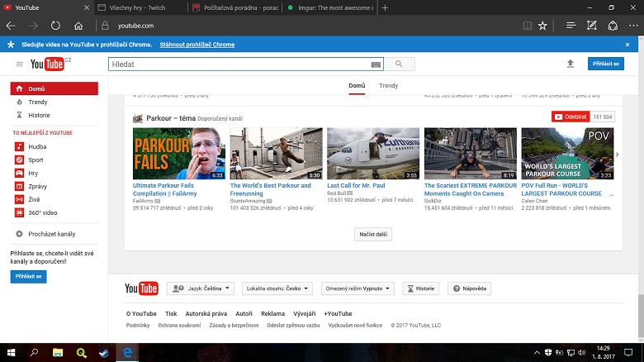Add page to favorites with star icon

tap(542, 26)
